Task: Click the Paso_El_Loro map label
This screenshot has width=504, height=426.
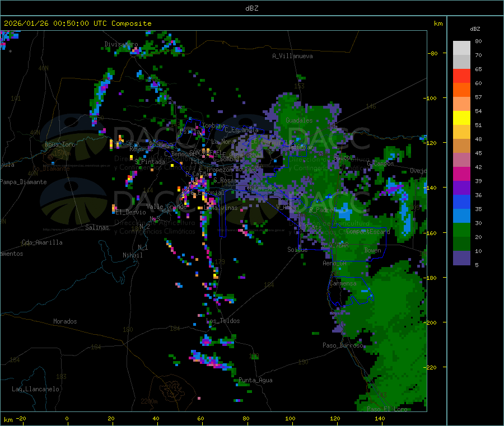Action: [387, 409]
